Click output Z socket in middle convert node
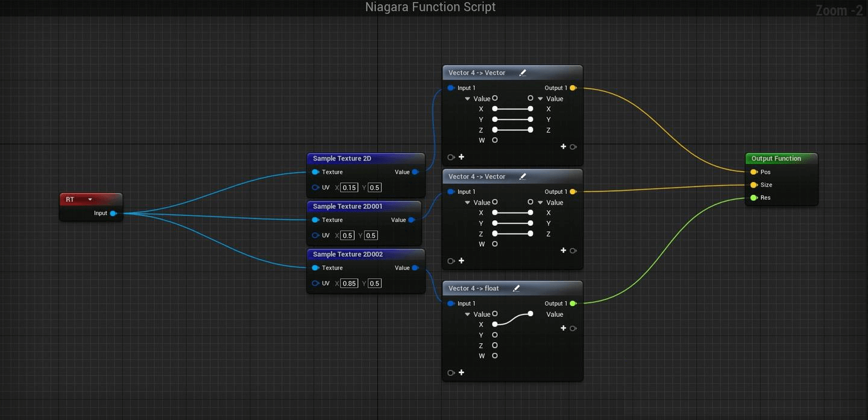This screenshot has width=868, height=420. coord(530,234)
